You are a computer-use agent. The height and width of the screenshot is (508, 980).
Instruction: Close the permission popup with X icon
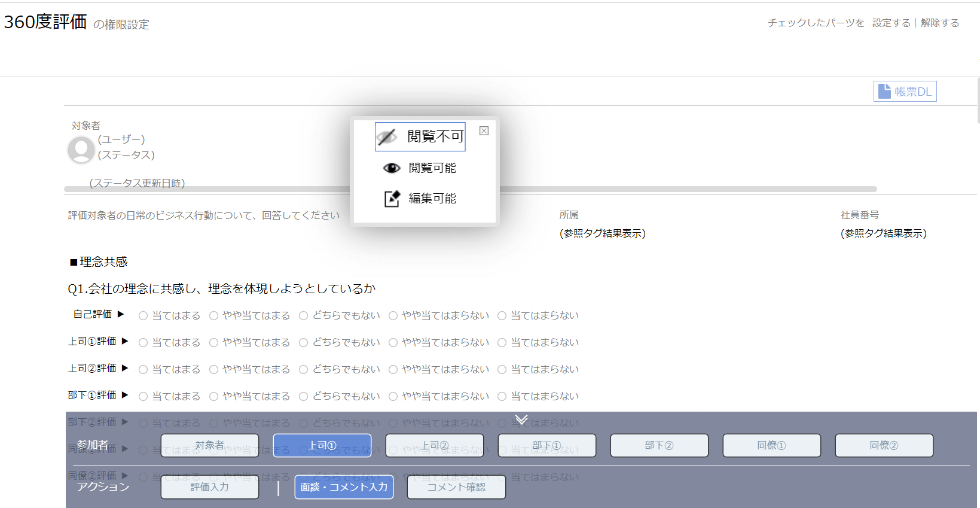coord(484,131)
